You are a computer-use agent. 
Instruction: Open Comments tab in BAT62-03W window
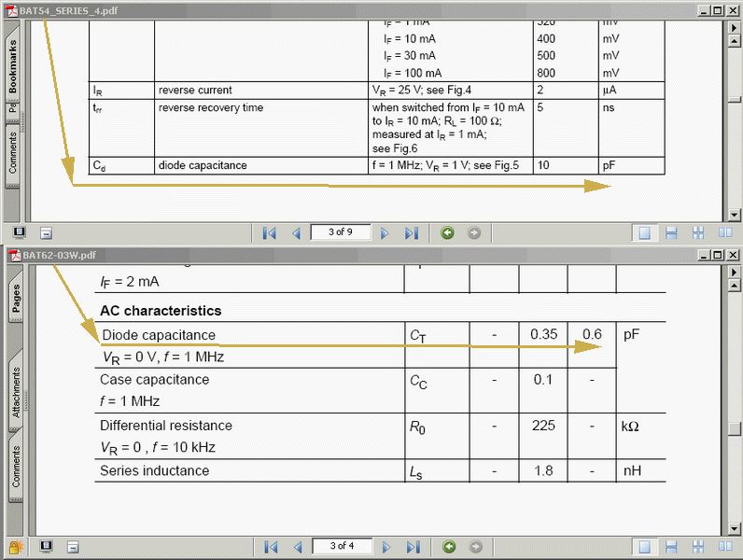[x=16, y=466]
